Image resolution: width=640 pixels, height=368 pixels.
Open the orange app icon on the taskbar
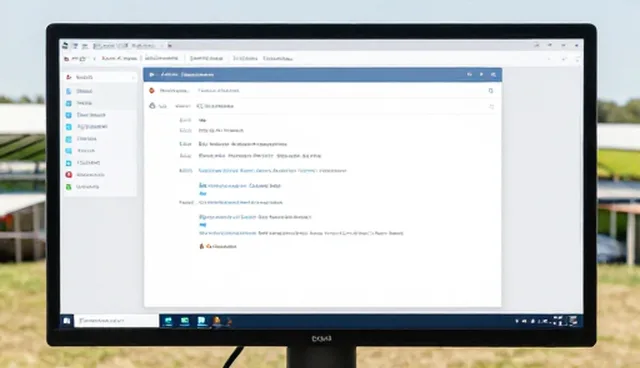pyautogui.click(x=217, y=321)
